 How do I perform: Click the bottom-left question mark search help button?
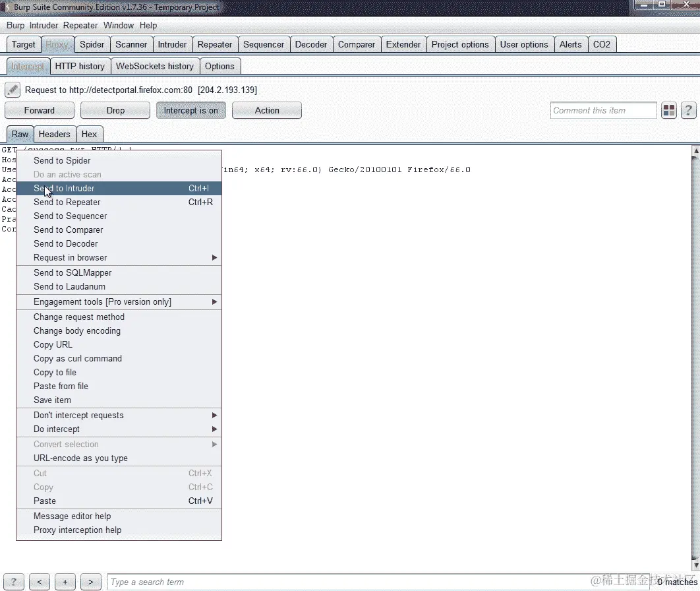pos(13,582)
